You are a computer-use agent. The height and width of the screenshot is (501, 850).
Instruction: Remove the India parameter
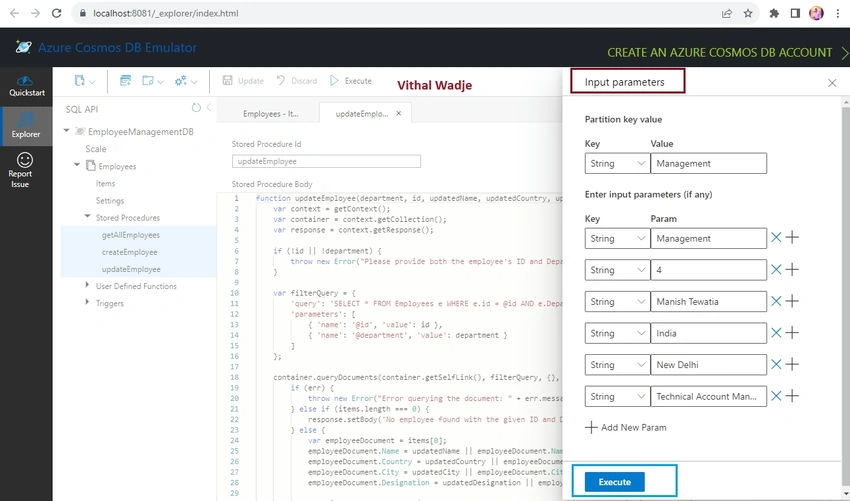(x=776, y=332)
